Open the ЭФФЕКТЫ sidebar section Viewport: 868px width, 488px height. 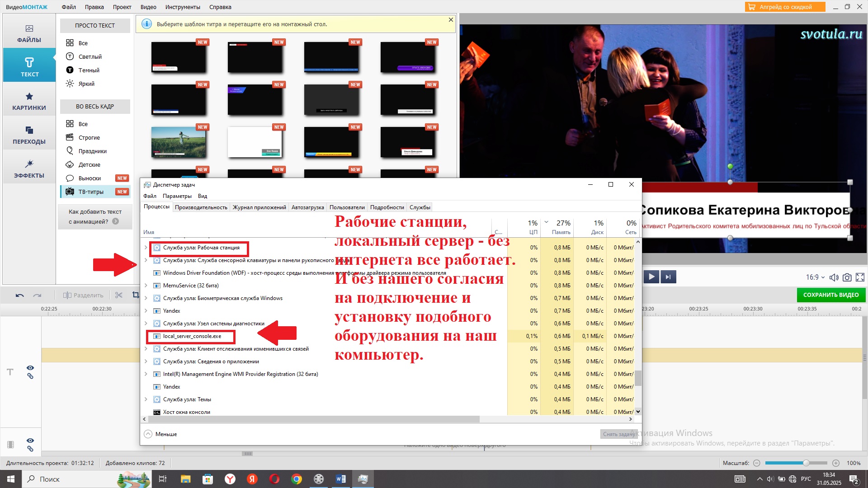tap(29, 169)
